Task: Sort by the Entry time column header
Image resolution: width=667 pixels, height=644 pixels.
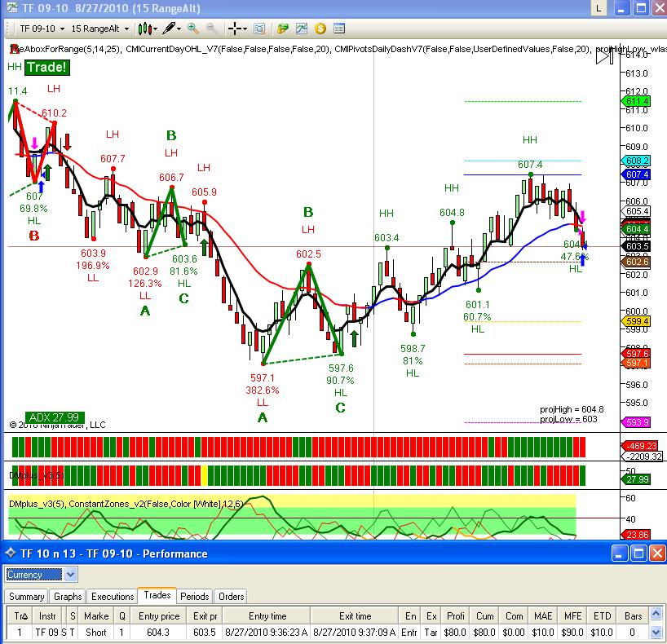Action: pos(267,616)
